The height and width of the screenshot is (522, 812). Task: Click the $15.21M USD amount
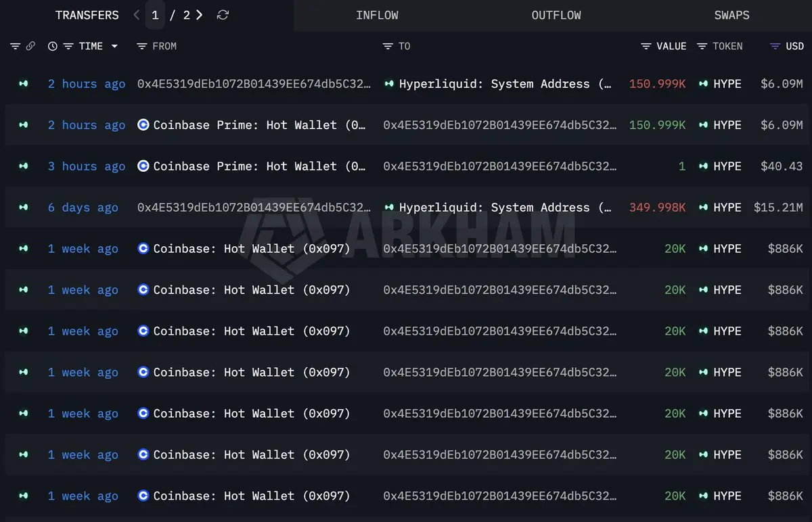coord(778,208)
